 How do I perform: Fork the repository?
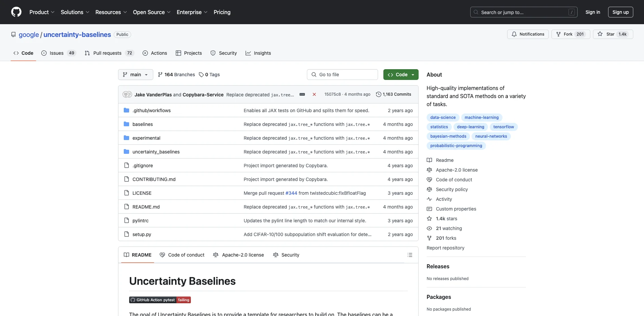(570, 34)
